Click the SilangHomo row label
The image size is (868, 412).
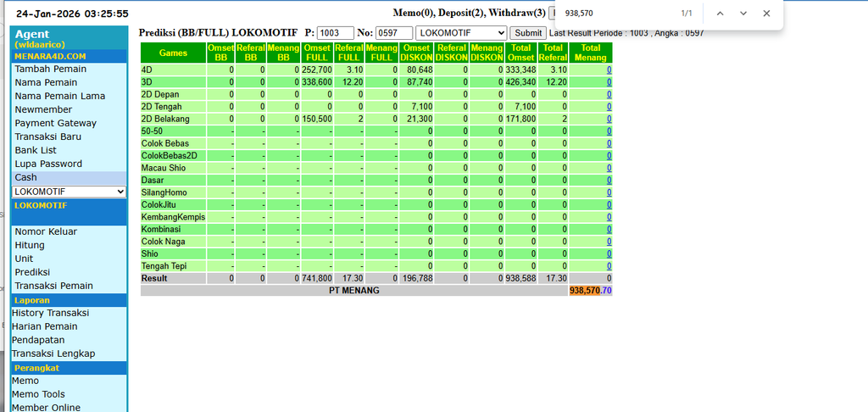coord(164,192)
